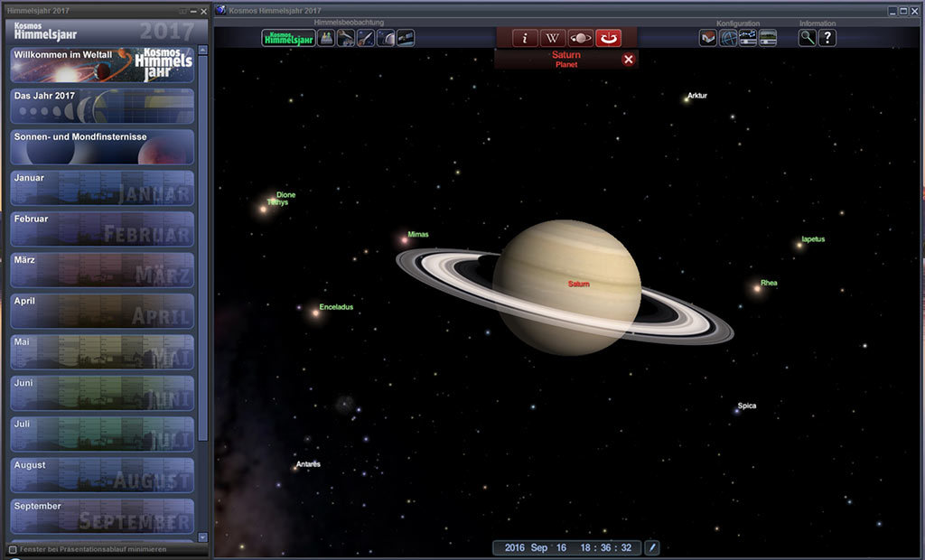Select the star Spica label
Viewport: 925px width, 560px height.
coord(747,406)
